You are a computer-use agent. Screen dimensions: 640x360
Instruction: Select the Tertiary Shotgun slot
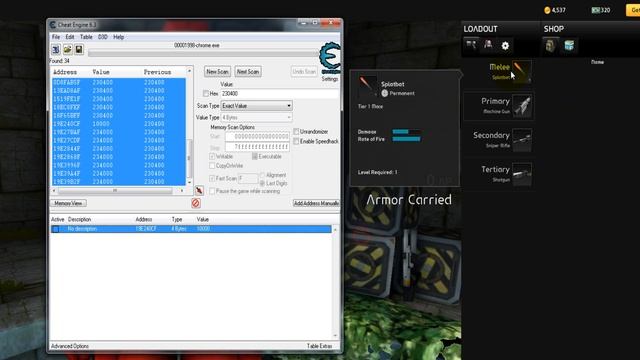click(499, 174)
